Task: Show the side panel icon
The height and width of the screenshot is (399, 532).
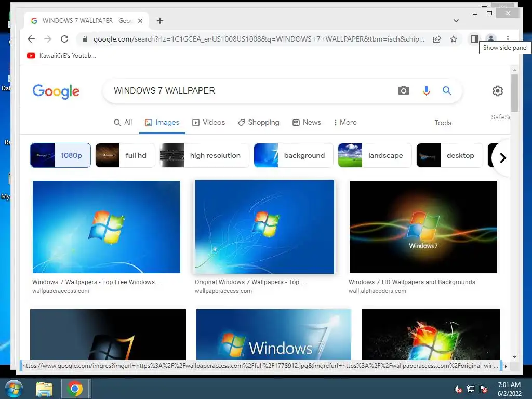Action: coord(474,39)
